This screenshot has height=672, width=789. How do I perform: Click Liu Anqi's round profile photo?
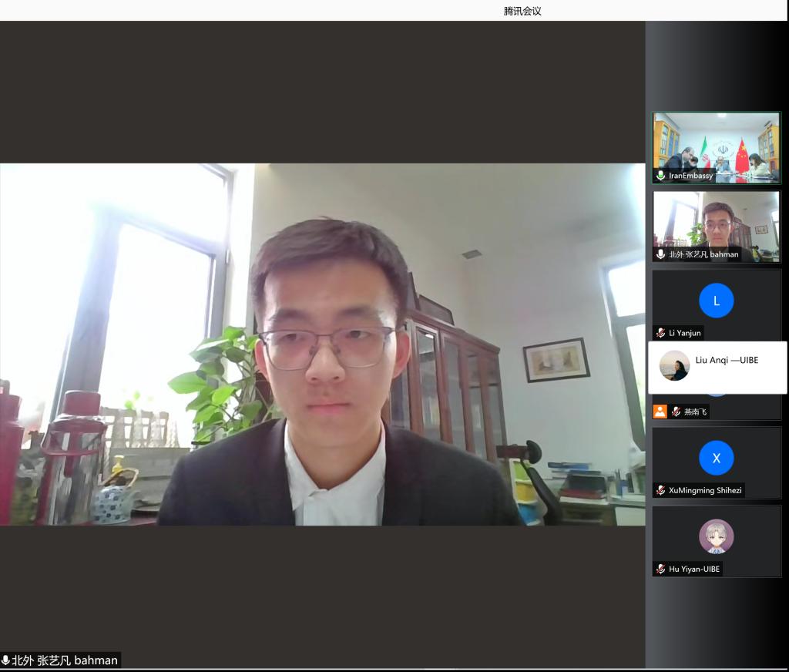tap(675, 366)
